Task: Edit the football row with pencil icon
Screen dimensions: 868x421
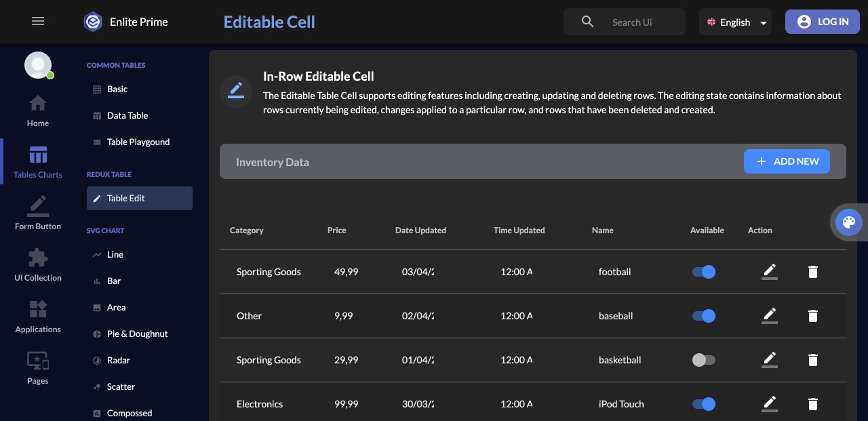Action: (769, 272)
